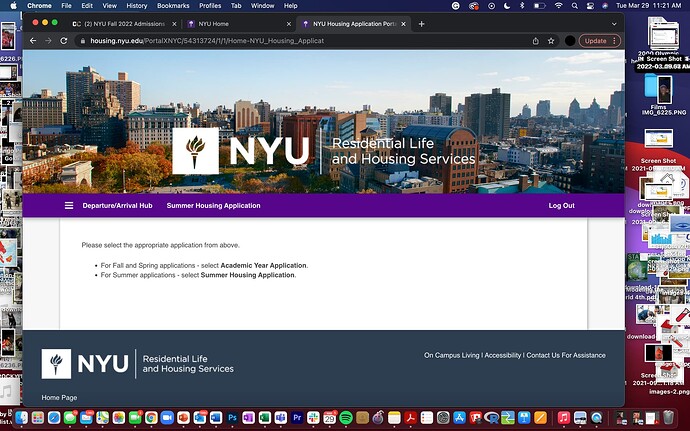Viewport: 690px width, 431px height.
Task: Close the NYU Fall 2022 Admissions tab
Action: [174, 24]
